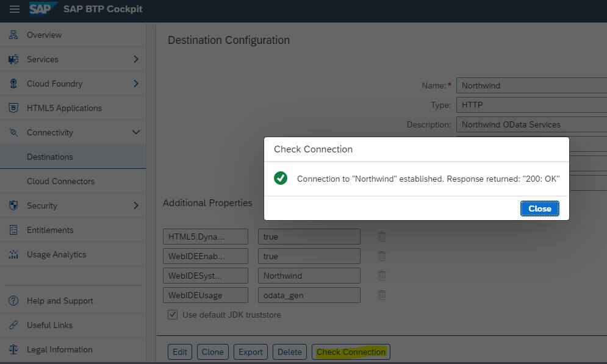This screenshot has height=364, width=607.
Task: Toggle Use default JDK truststore checkbox
Action: click(x=173, y=315)
